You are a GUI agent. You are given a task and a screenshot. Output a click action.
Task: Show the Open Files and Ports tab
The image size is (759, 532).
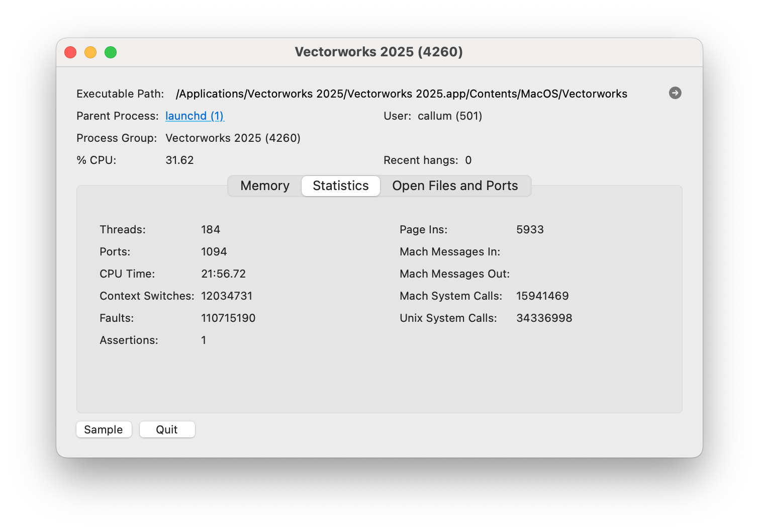tap(454, 186)
